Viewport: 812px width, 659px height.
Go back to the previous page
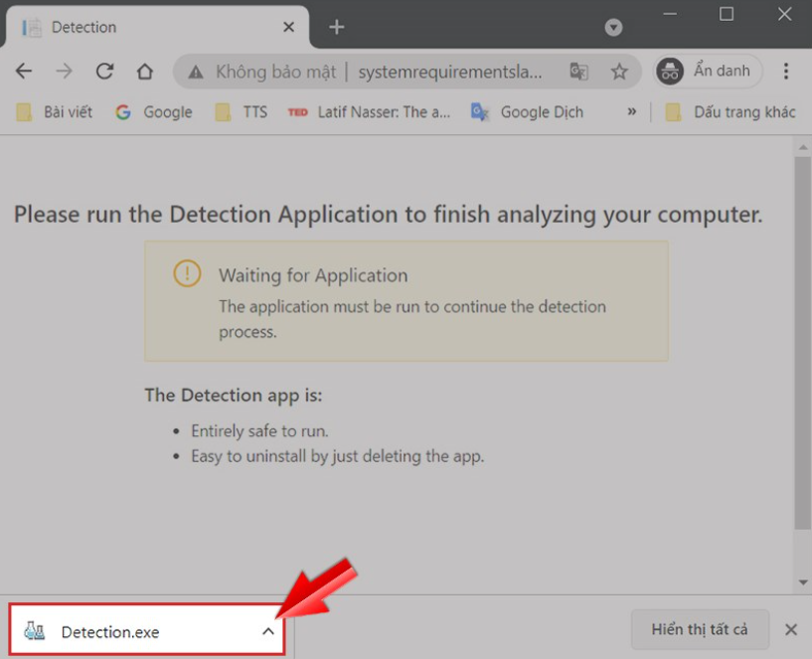coord(24,71)
